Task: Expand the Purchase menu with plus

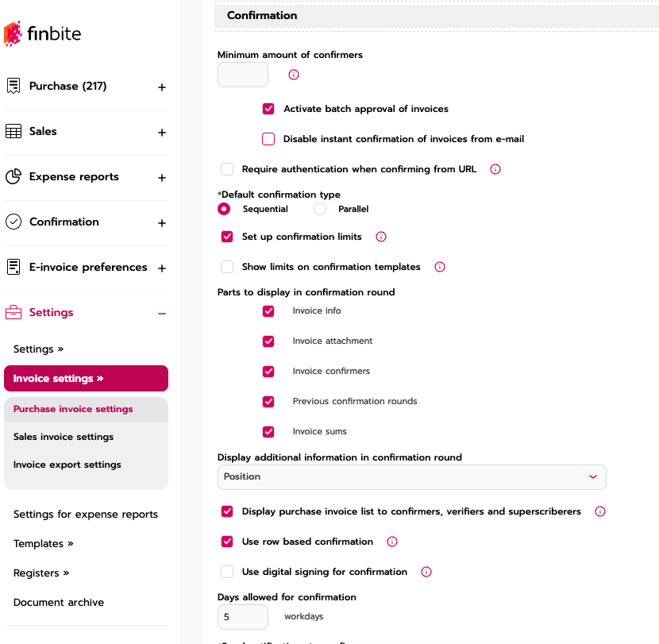Action: pyautogui.click(x=162, y=87)
